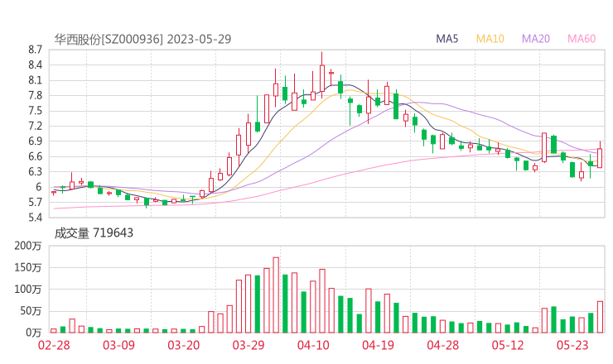Click the 03-29 date axis label
Image resolution: width=613 pixels, height=364 pixels.
(x=249, y=345)
